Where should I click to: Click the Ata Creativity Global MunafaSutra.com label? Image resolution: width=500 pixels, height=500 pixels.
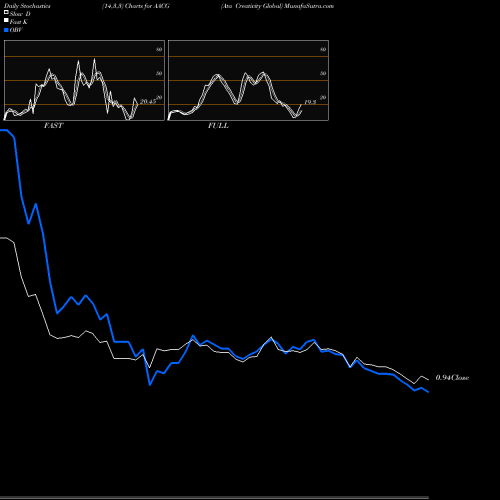coord(277,6)
